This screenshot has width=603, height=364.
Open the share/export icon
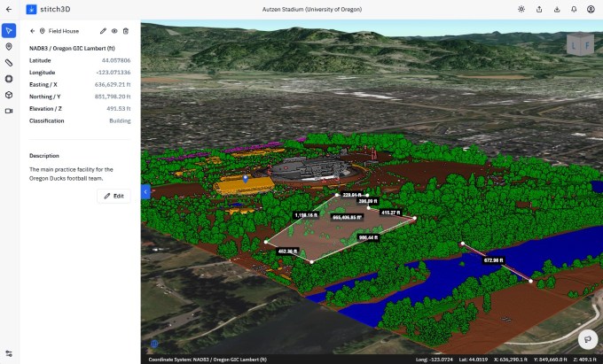point(540,10)
